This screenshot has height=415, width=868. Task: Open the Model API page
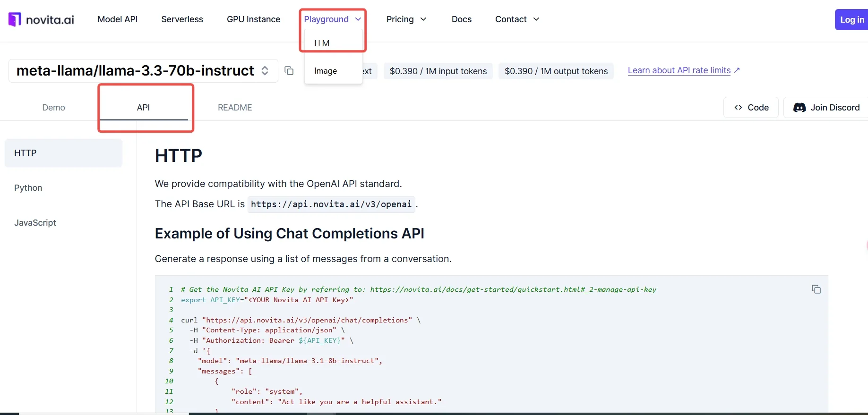click(x=118, y=19)
